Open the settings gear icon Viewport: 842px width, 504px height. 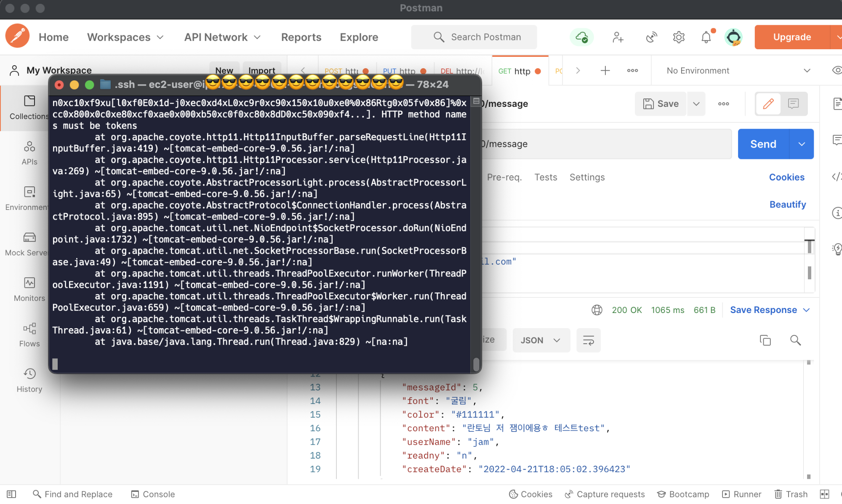[x=679, y=37]
